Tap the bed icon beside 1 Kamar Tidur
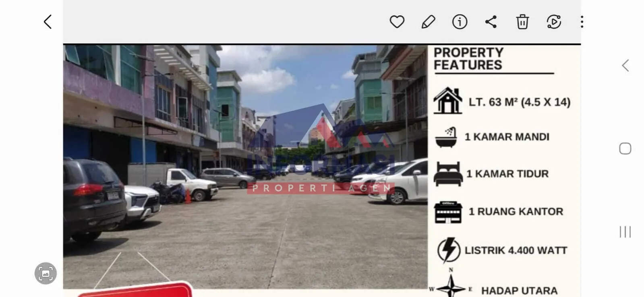 tap(448, 174)
